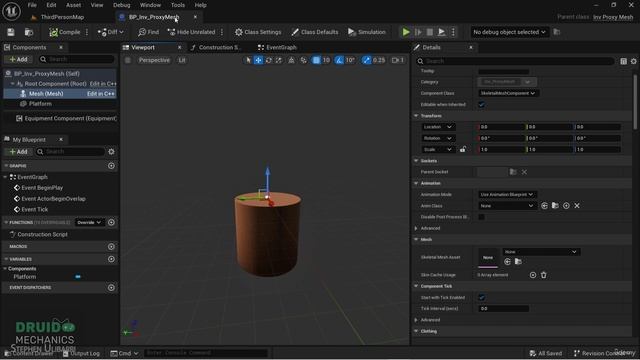Open the function Override dropdown
Image resolution: width=640 pixels, height=360 pixels.
(x=89, y=222)
